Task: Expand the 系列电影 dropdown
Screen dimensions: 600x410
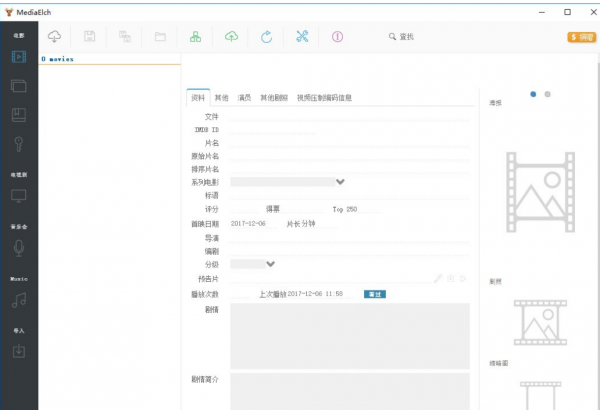Action: 340,182
